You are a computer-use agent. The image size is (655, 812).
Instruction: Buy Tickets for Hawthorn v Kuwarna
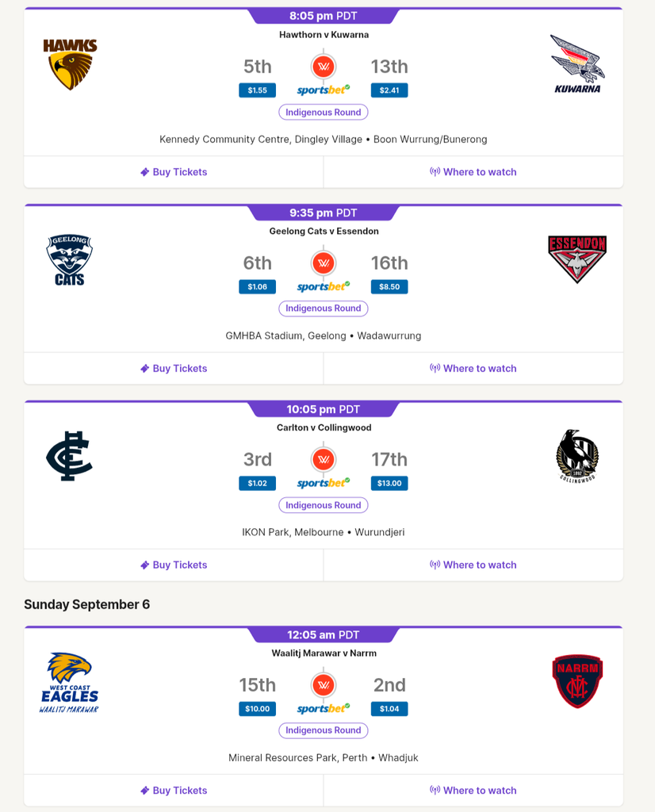174,172
